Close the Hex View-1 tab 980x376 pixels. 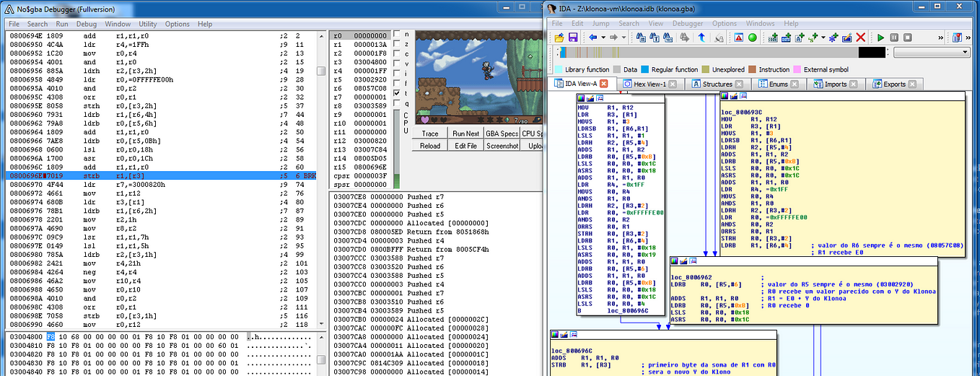pyautogui.click(x=673, y=84)
